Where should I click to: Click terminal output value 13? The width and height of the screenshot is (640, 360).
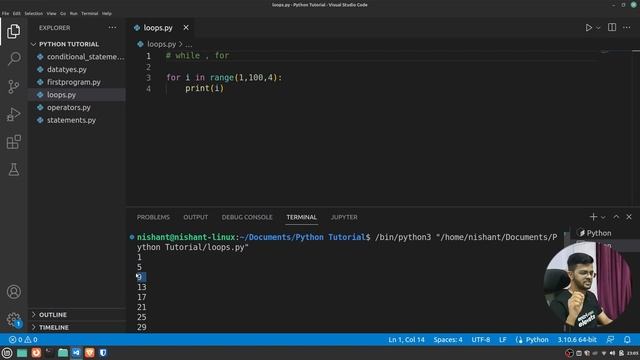click(142, 287)
